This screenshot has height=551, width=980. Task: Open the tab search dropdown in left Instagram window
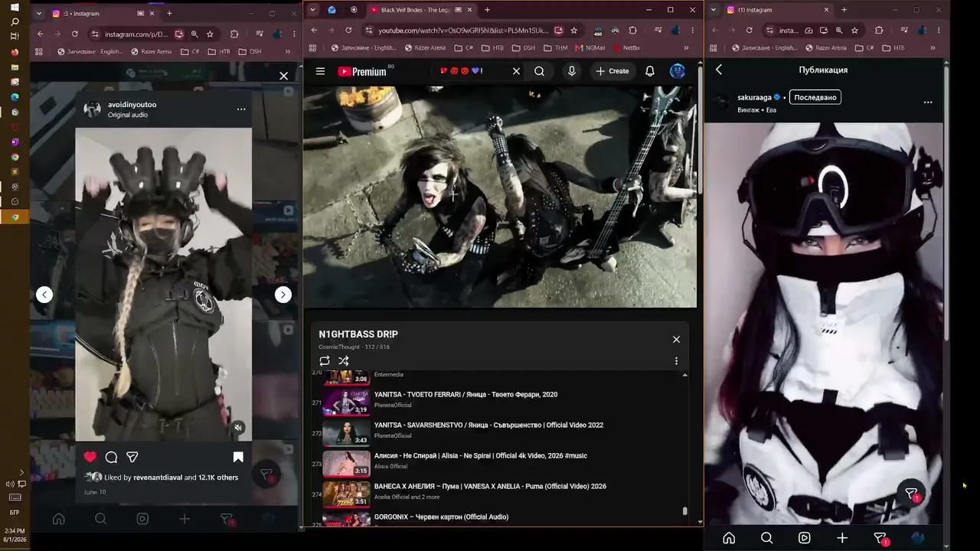click(x=39, y=13)
